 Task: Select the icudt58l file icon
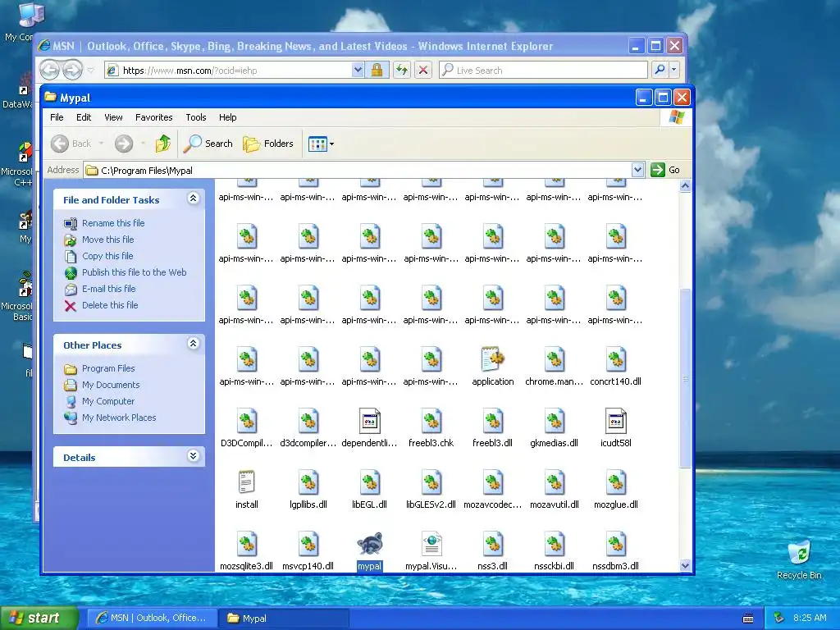pyautogui.click(x=616, y=421)
